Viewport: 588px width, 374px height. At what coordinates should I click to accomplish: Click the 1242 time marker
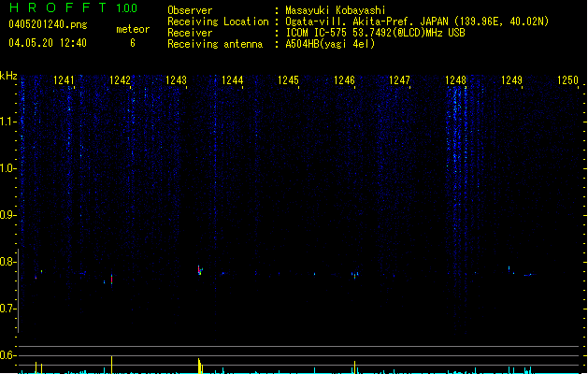click(120, 79)
